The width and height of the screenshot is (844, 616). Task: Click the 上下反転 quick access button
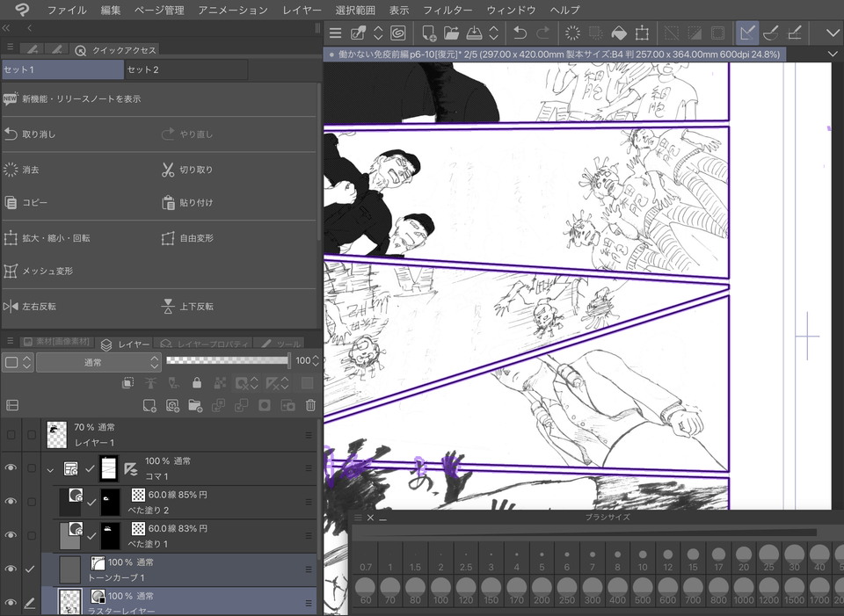(187, 306)
